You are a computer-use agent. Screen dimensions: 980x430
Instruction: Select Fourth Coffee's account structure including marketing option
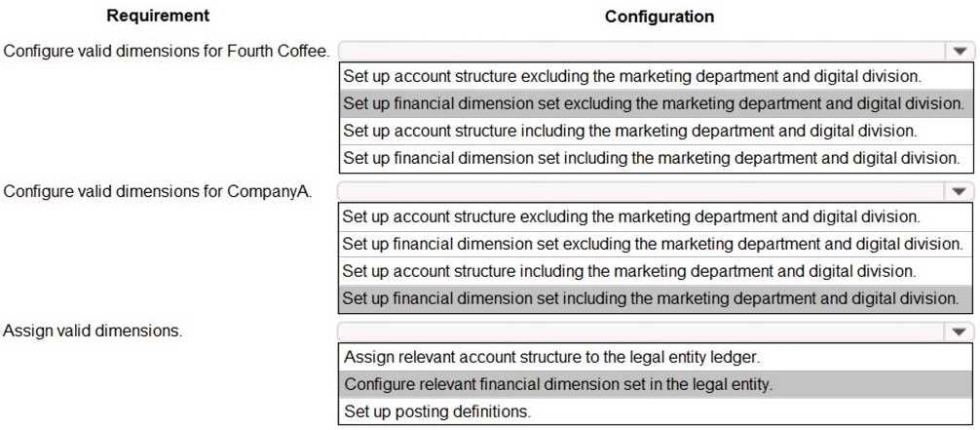[x=657, y=131]
